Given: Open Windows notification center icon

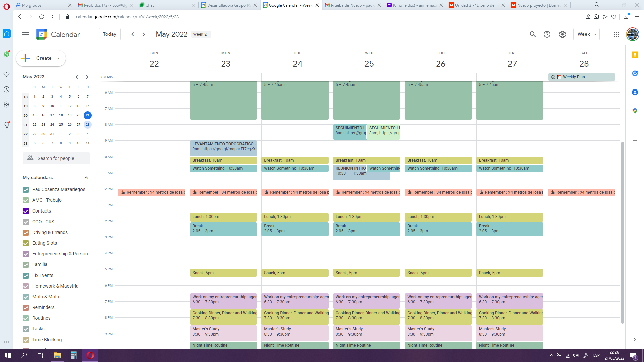Looking at the screenshot, I should (633, 355).
